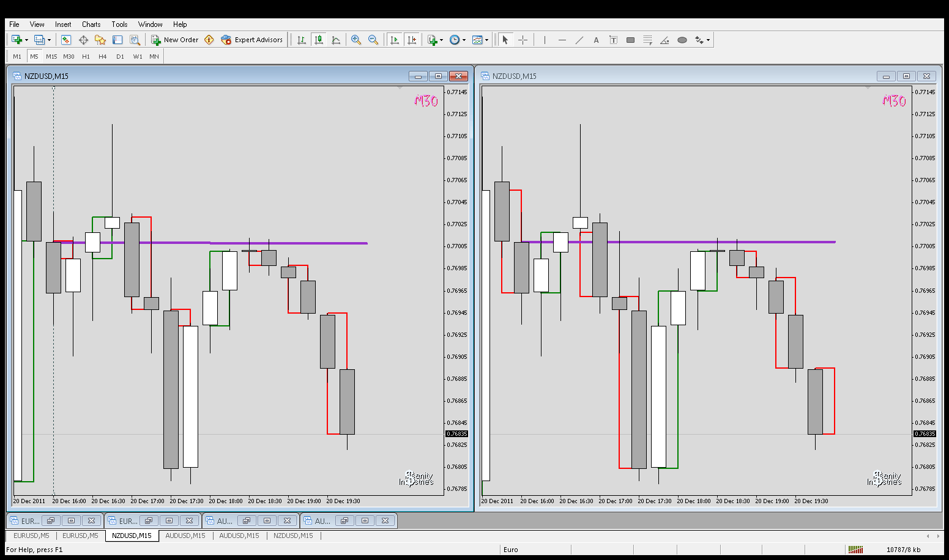Switch timeframe to M15
This screenshot has height=560, width=949.
tap(51, 56)
